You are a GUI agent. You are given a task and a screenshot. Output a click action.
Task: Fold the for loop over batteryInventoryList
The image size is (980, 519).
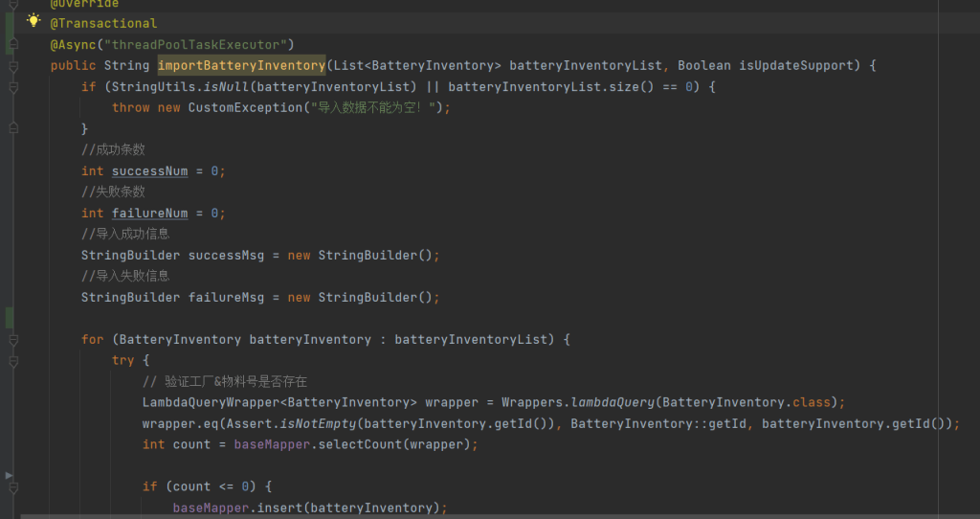tap(13, 340)
